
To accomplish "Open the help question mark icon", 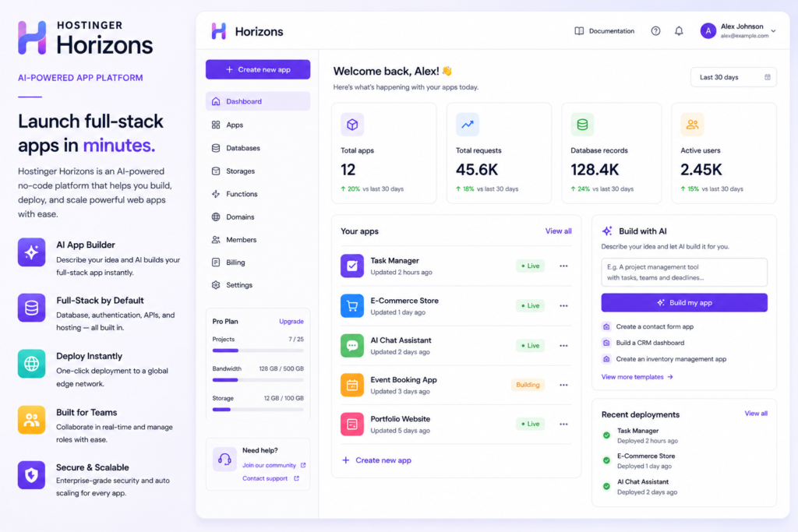I will [655, 31].
